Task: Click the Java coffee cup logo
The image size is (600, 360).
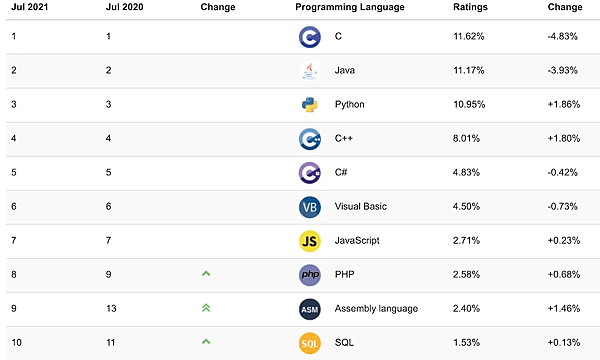Action: click(x=310, y=71)
